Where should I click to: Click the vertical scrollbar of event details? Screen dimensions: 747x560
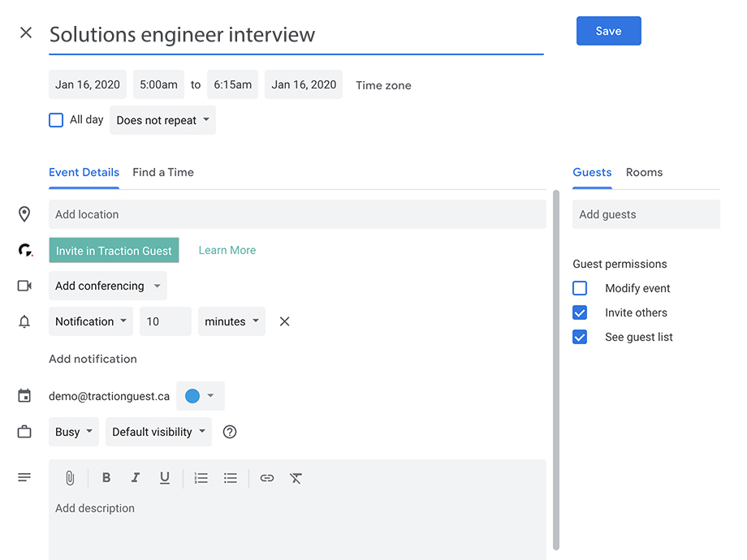[x=556, y=370]
